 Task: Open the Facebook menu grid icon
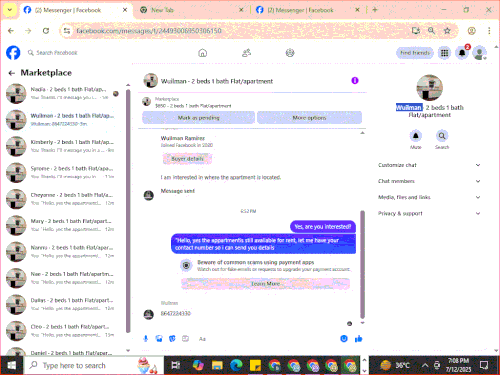(444, 53)
